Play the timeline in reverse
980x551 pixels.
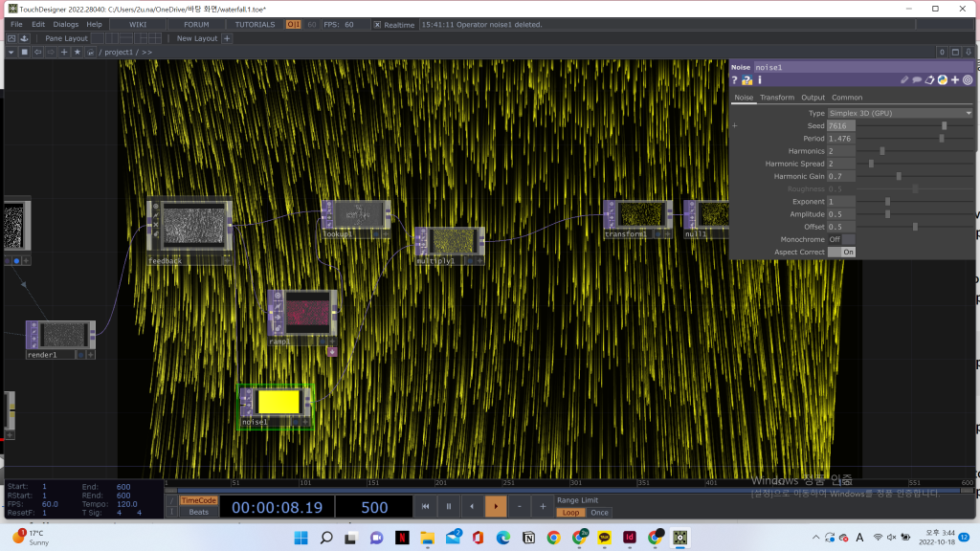(472, 507)
